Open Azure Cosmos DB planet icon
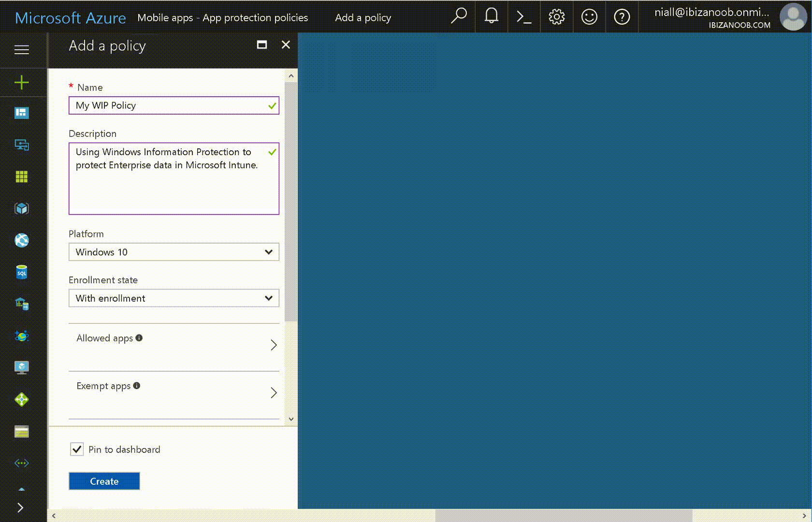The height and width of the screenshot is (522, 812). coord(22,335)
